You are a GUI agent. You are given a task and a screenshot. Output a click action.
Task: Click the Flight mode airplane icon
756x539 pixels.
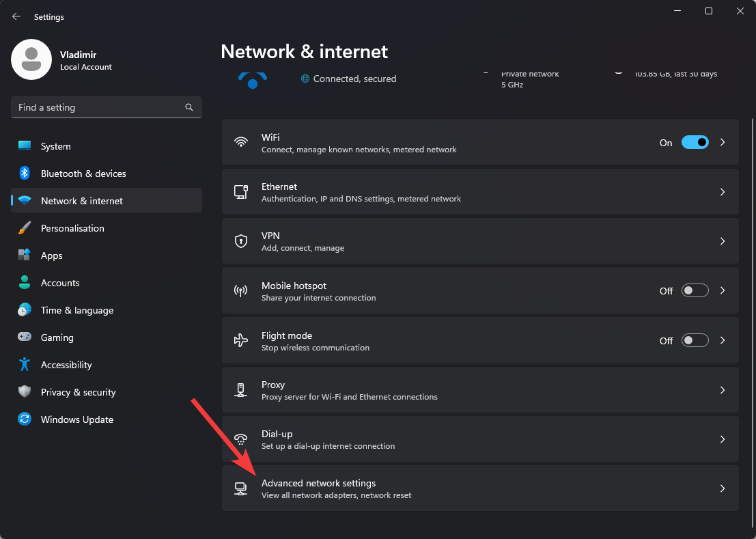[240, 340]
